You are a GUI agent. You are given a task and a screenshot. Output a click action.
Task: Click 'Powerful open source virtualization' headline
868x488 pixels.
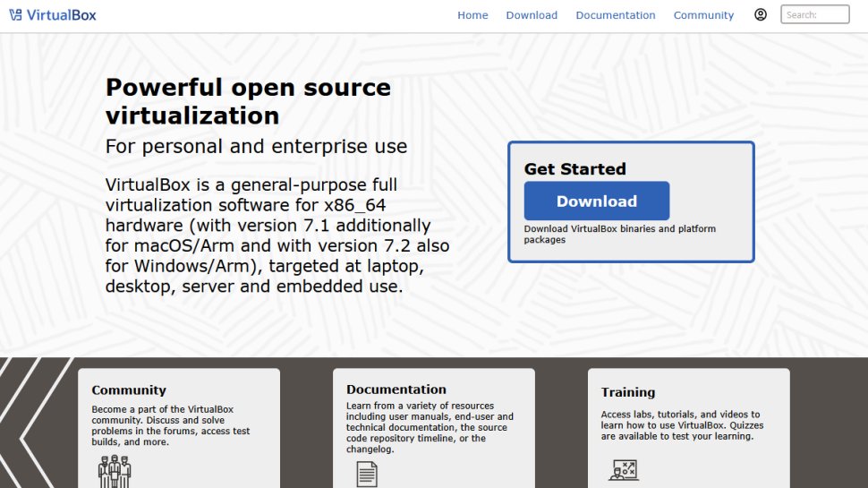pyautogui.click(x=248, y=101)
